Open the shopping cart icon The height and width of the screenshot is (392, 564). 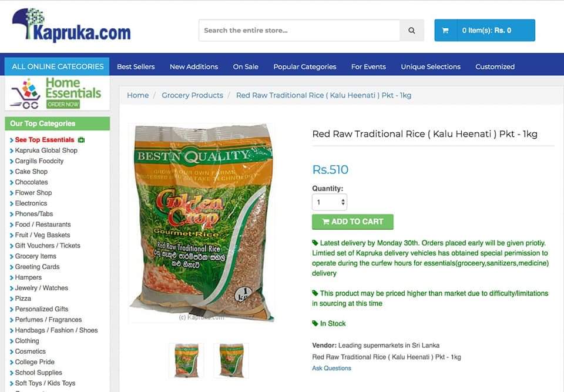coord(445,30)
